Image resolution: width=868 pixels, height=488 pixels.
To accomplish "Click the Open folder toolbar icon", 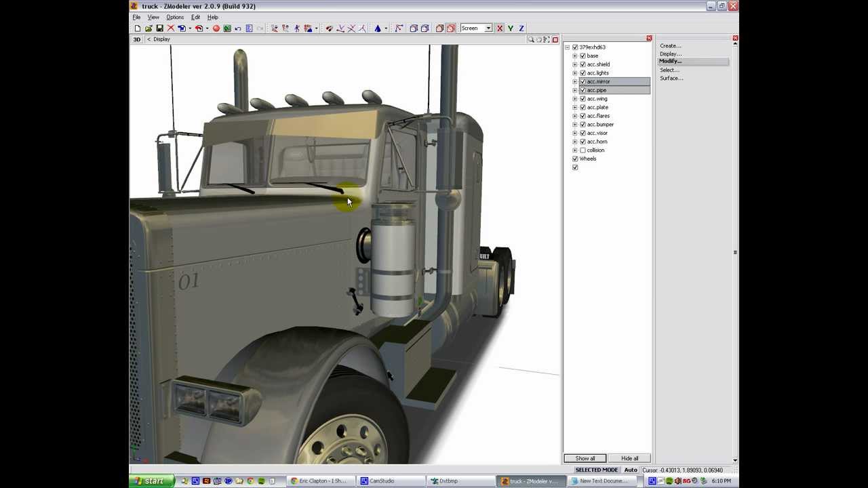I will pyautogui.click(x=149, y=28).
